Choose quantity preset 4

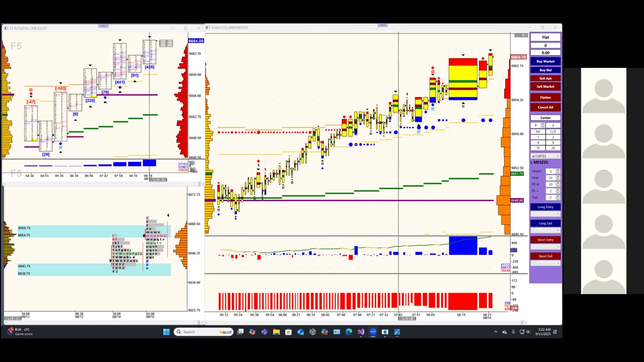coord(538,142)
